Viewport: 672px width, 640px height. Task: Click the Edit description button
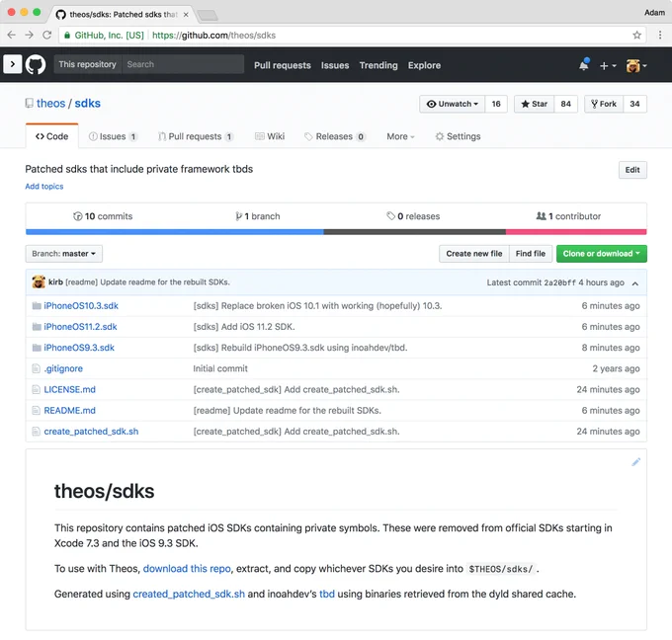pyautogui.click(x=632, y=170)
